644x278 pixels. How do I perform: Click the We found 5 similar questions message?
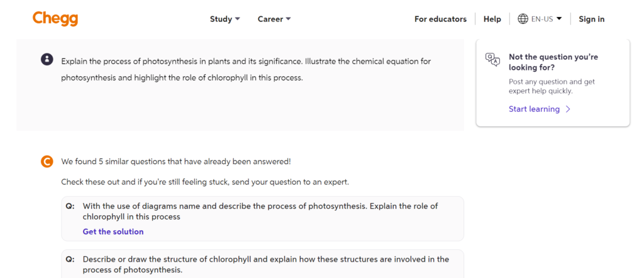(x=175, y=162)
